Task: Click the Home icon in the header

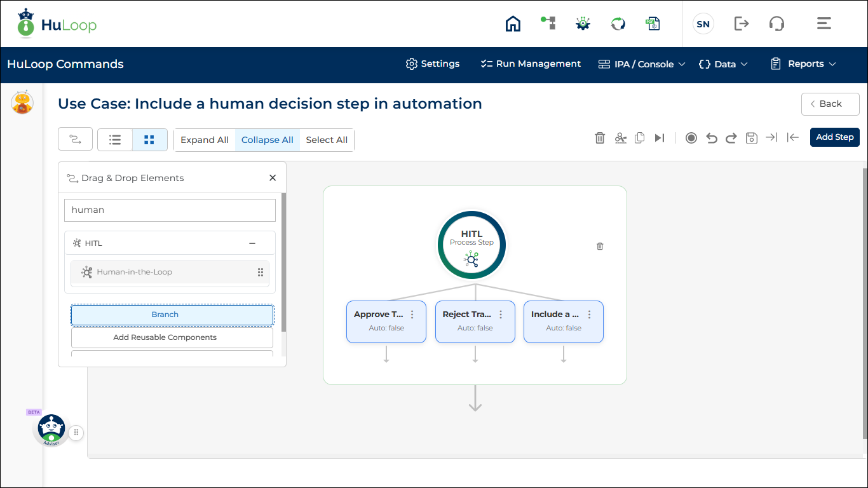Action: click(513, 24)
